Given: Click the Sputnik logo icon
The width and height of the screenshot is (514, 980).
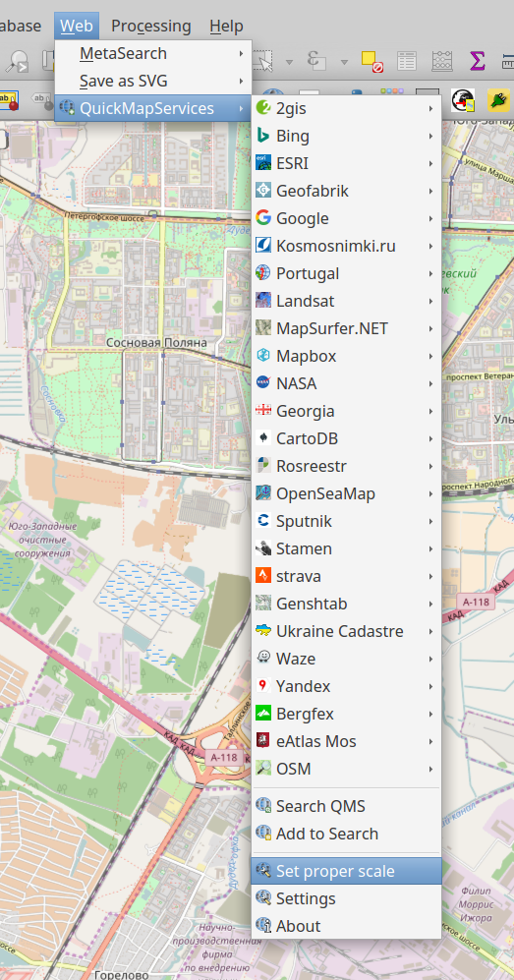Looking at the screenshot, I should tap(263, 521).
